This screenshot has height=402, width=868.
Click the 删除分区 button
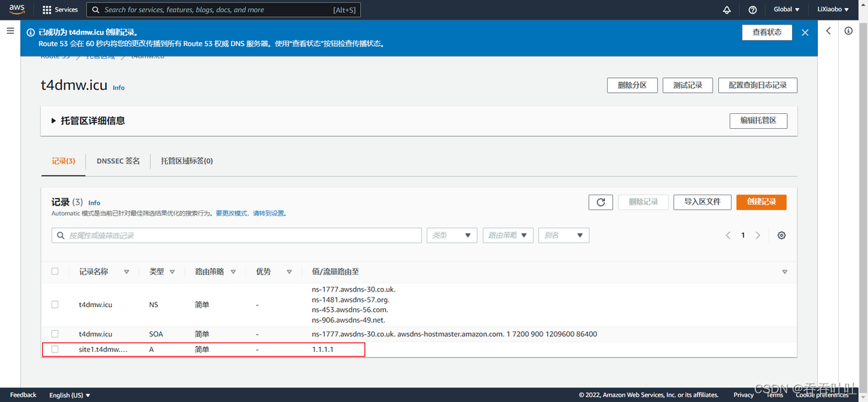click(632, 85)
